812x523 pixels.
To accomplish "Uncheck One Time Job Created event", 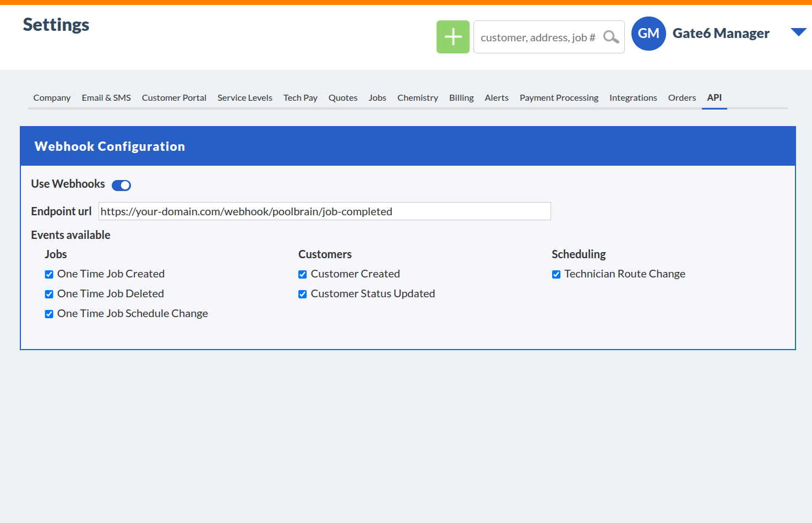I will (x=49, y=274).
